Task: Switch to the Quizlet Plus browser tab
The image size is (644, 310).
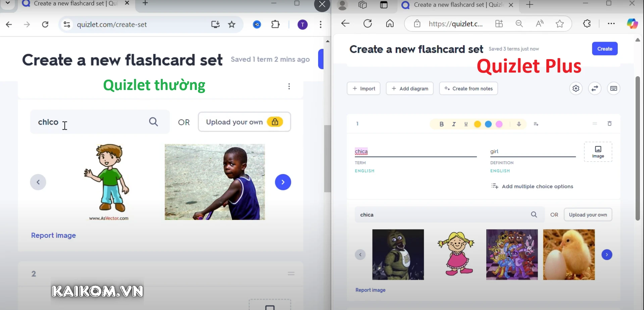Action: 456,5
